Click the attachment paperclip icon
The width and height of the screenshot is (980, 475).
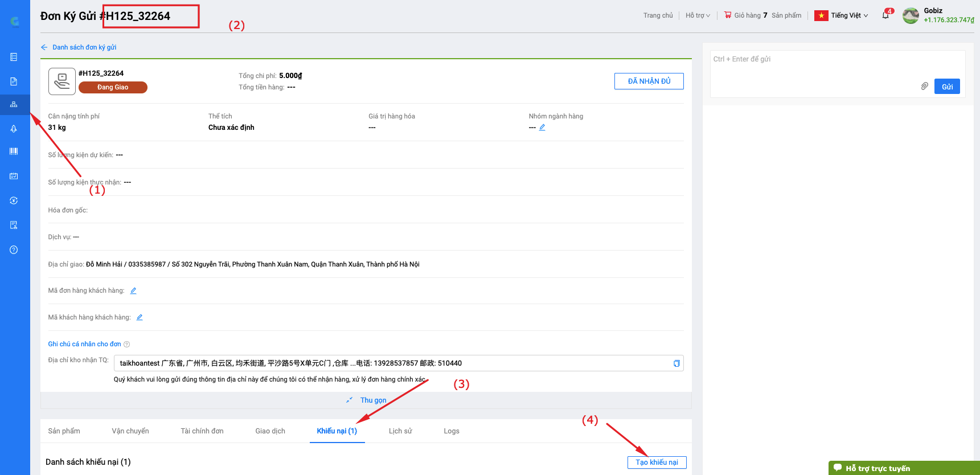coord(924,87)
